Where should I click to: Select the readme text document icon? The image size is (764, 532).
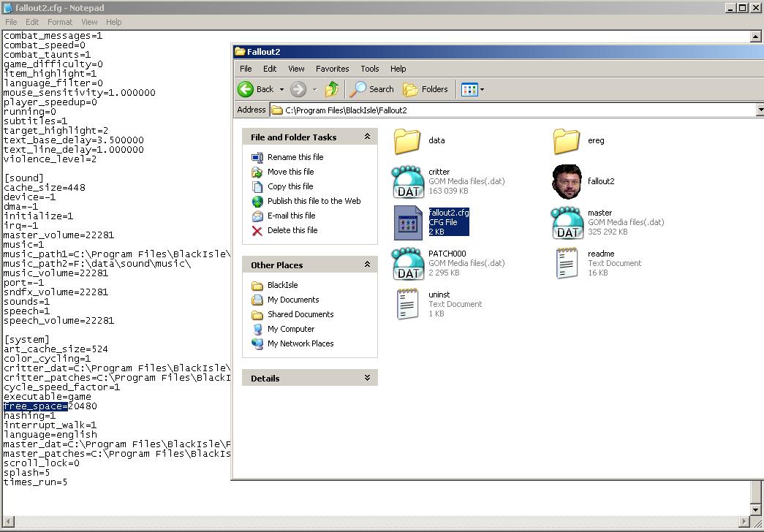click(x=567, y=263)
